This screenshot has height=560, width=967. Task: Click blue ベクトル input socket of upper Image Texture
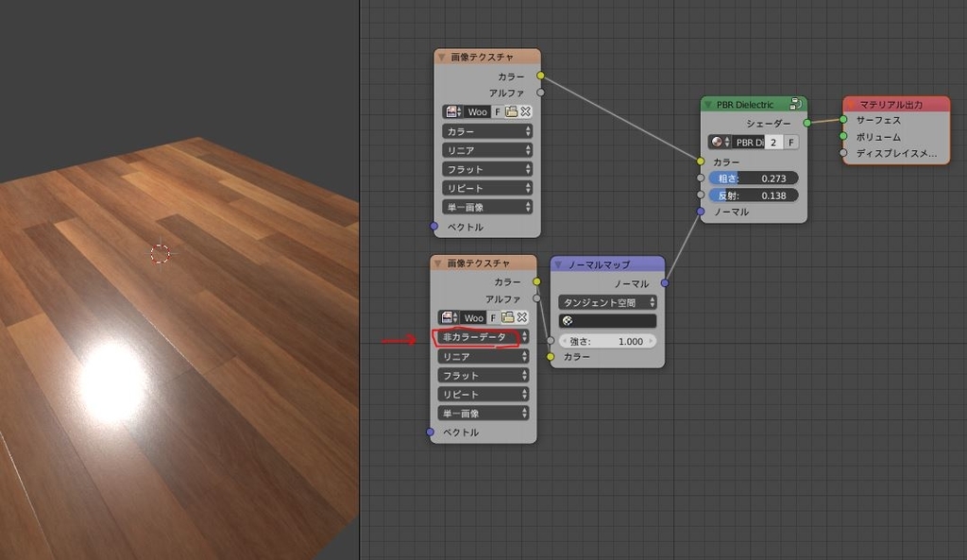tap(434, 227)
